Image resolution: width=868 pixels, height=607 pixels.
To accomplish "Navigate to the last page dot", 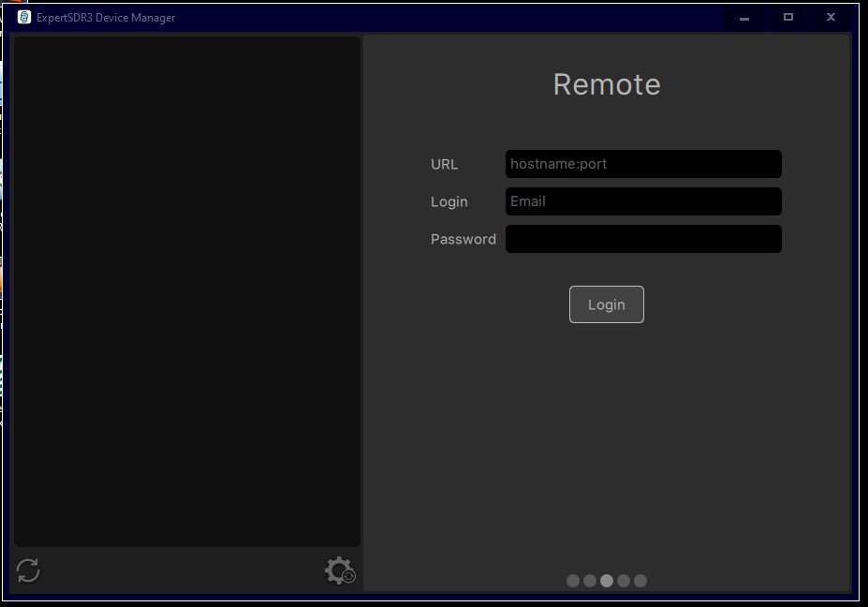I will click(640, 581).
